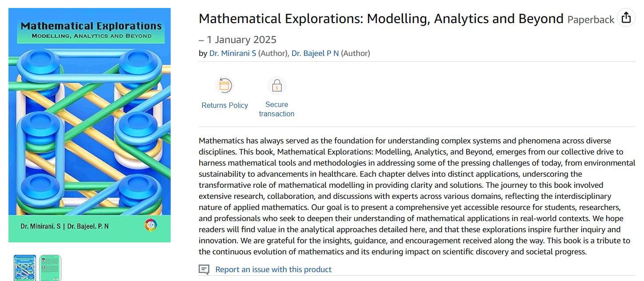Report an issue with this product
The height and width of the screenshot is (281, 644).
[273, 269]
